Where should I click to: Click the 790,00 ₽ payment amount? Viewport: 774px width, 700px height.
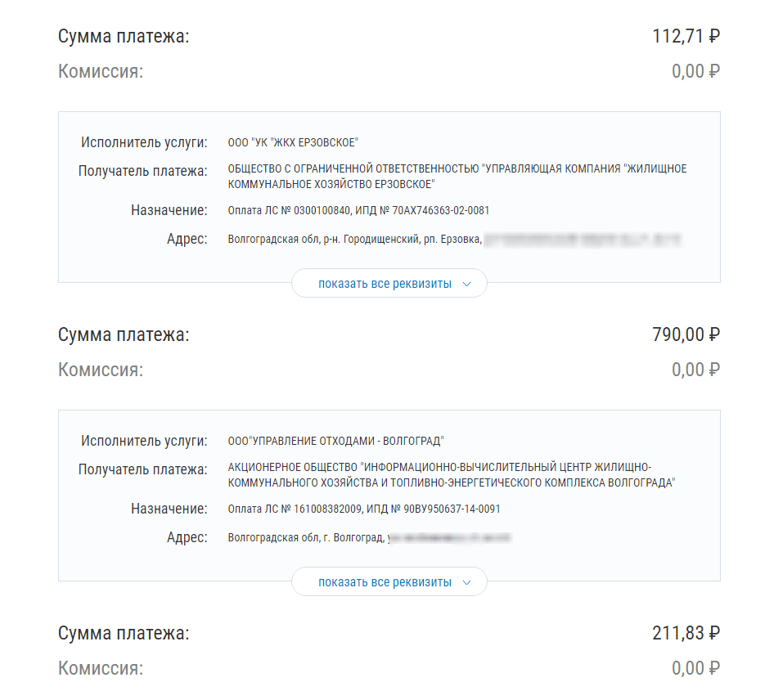pos(686,335)
